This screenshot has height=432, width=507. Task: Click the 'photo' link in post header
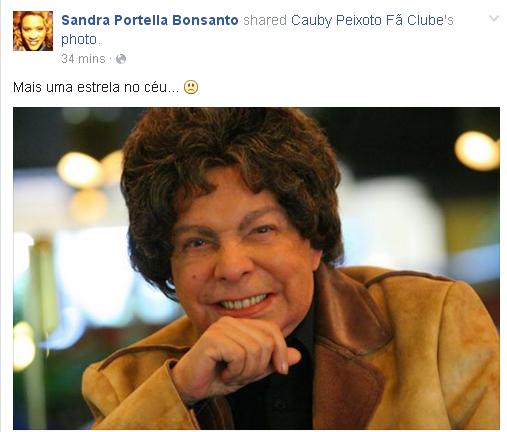(79, 39)
